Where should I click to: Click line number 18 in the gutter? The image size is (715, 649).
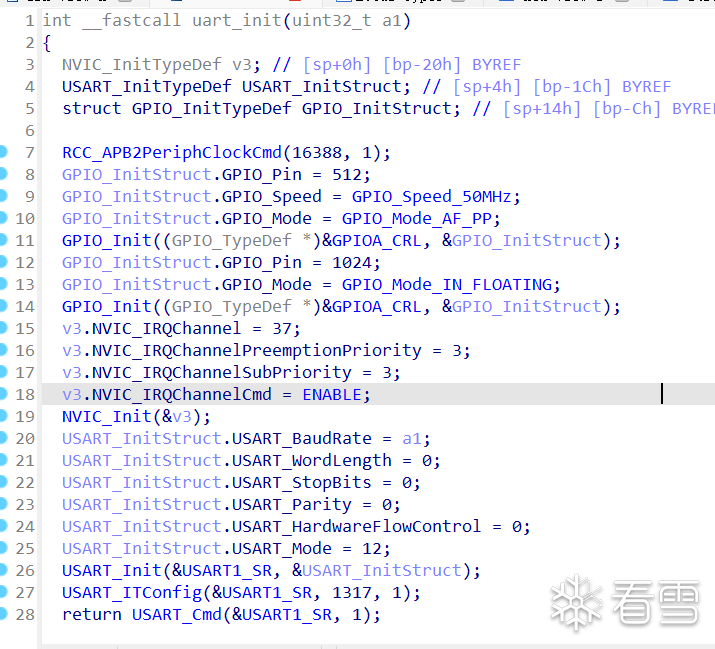pyautogui.click(x=25, y=395)
